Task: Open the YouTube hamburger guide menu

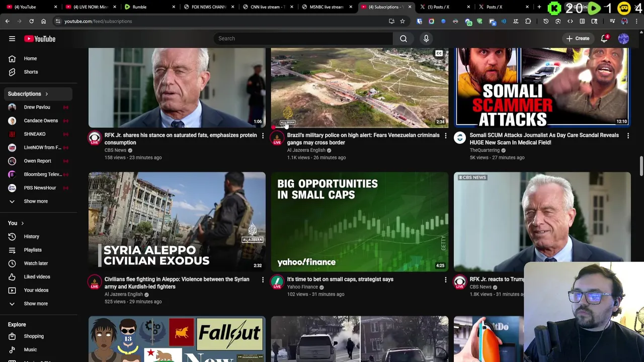Action: coord(12,39)
